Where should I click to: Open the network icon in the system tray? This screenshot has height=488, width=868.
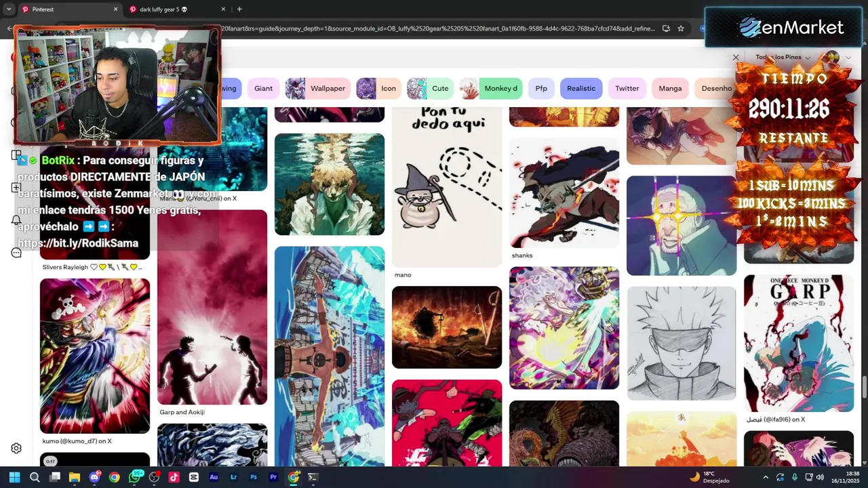tap(808, 477)
